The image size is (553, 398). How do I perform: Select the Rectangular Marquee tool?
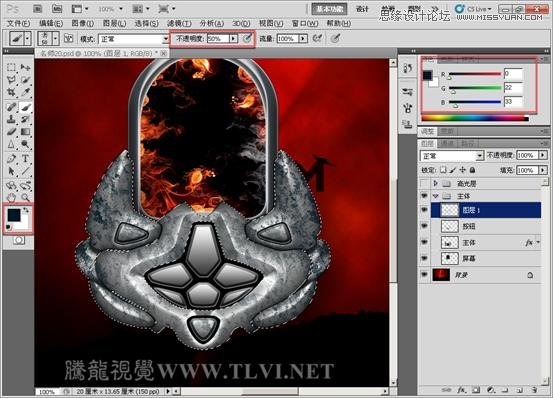[11, 67]
